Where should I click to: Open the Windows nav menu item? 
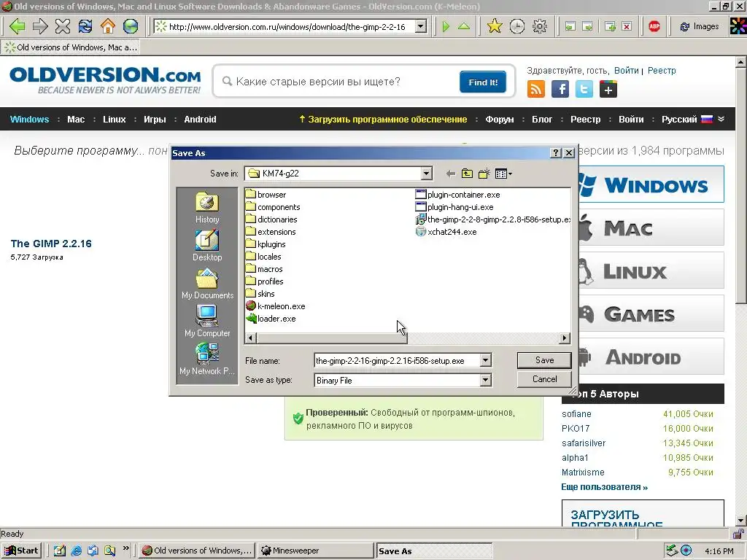tap(29, 119)
